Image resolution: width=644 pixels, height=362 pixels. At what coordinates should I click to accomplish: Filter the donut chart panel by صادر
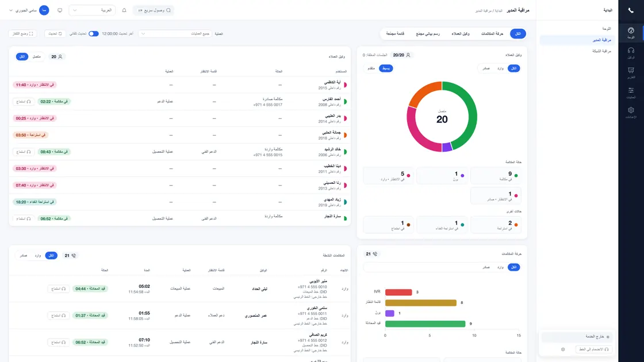(x=486, y=68)
